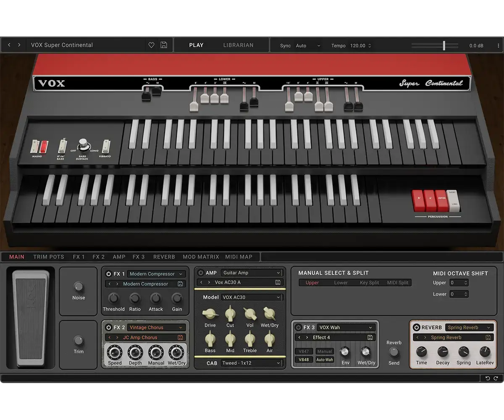The width and height of the screenshot is (504, 420).
Task: Save the Vox AC30 A amp preset
Action: pyautogui.click(x=278, y=283)
